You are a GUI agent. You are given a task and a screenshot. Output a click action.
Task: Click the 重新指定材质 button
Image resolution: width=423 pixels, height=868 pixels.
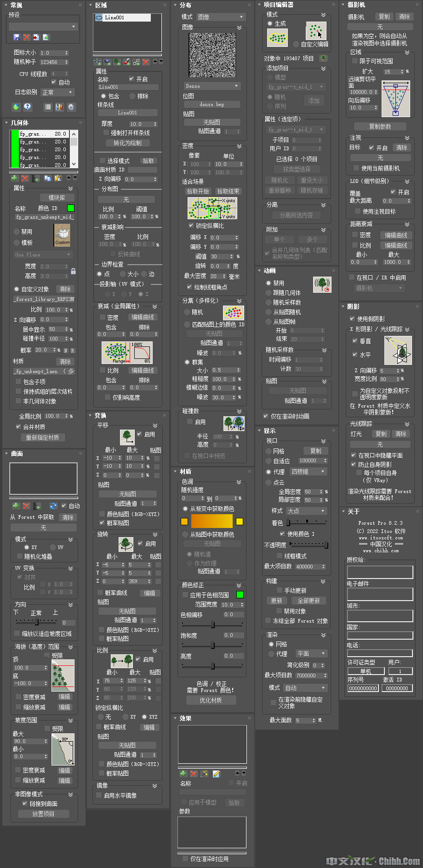[42, 437]
